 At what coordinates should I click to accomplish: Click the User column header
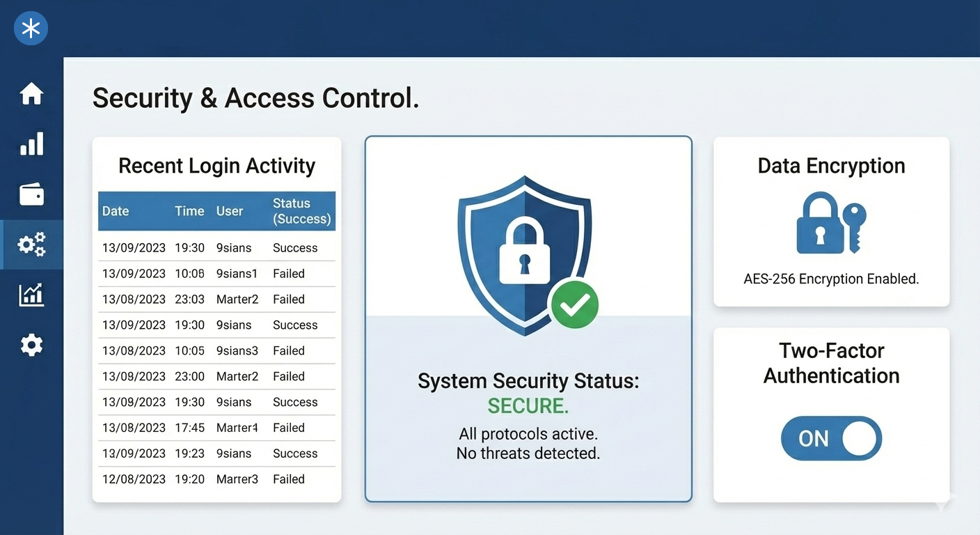(x=230, y=211)
